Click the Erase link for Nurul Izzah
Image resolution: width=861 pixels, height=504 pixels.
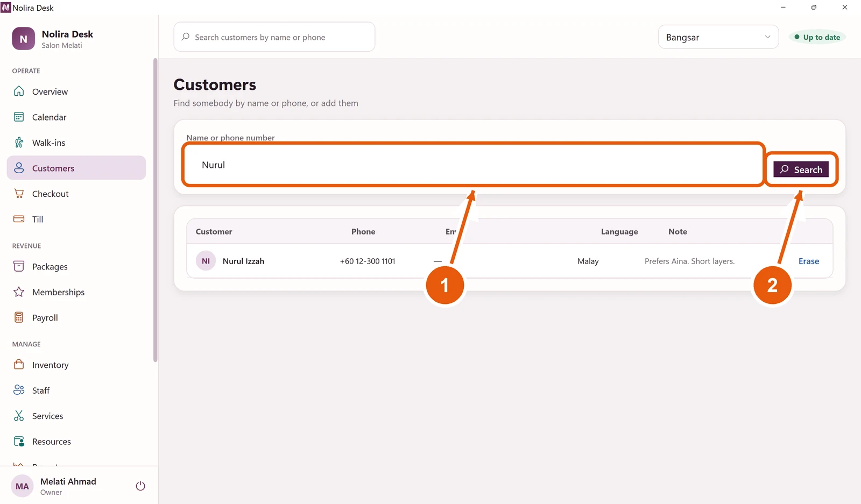809,261
